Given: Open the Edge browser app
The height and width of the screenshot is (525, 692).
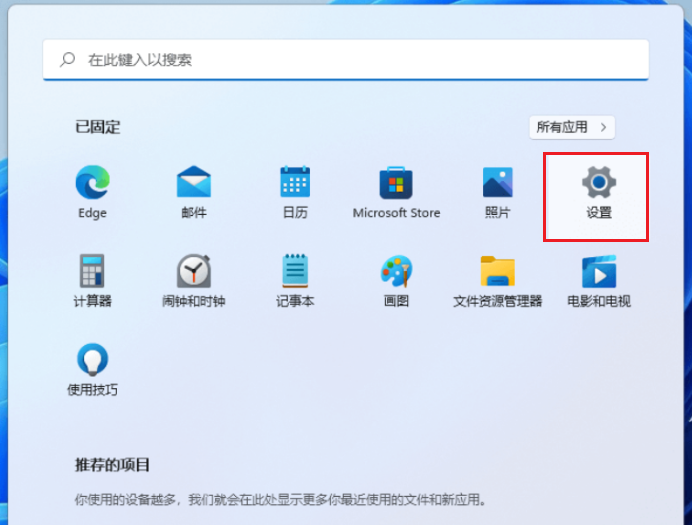Looking at the screenshot, I should tap(92, 192).
